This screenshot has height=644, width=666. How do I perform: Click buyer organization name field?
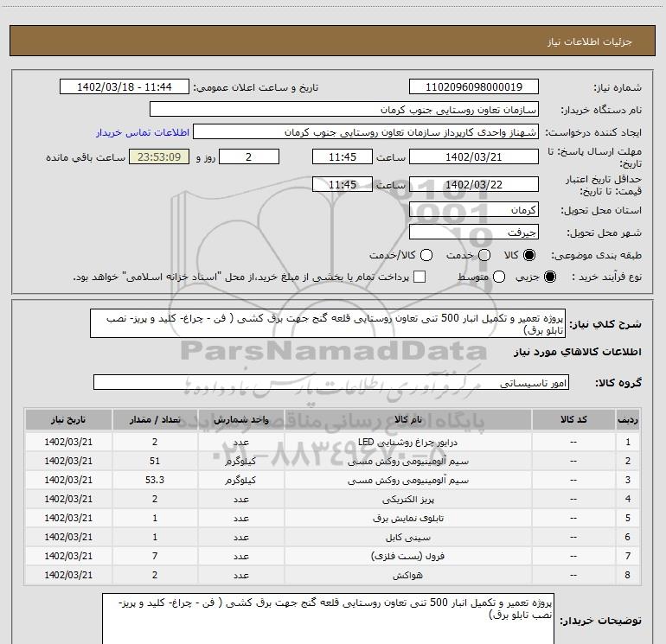click(x=344, y=110)
